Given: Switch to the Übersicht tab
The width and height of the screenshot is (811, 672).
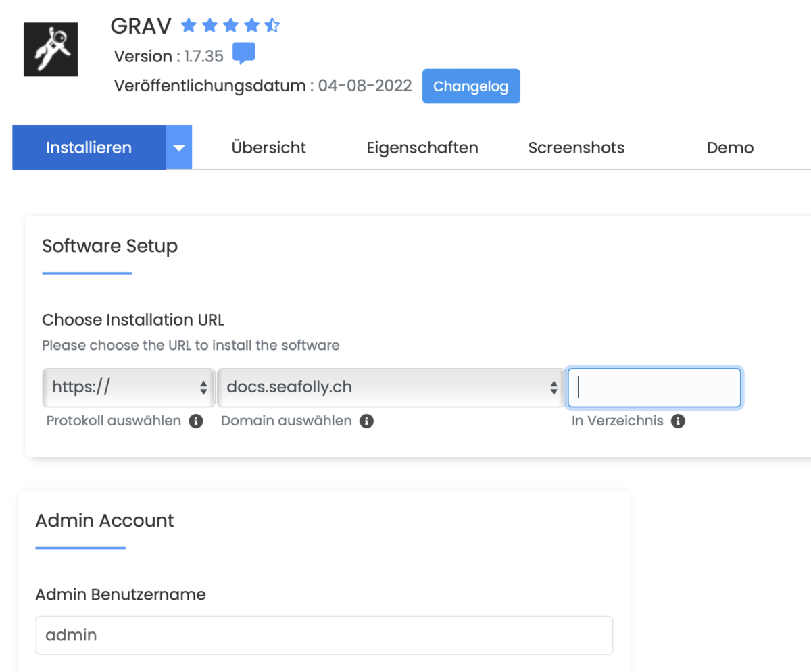Looking at the screenshot, I should 268,147.
